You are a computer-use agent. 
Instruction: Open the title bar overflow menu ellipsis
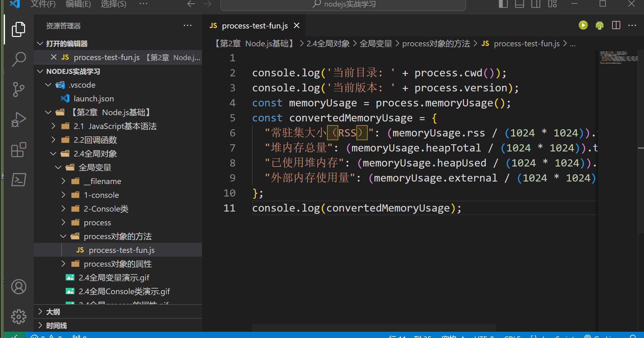coord(143,4)
